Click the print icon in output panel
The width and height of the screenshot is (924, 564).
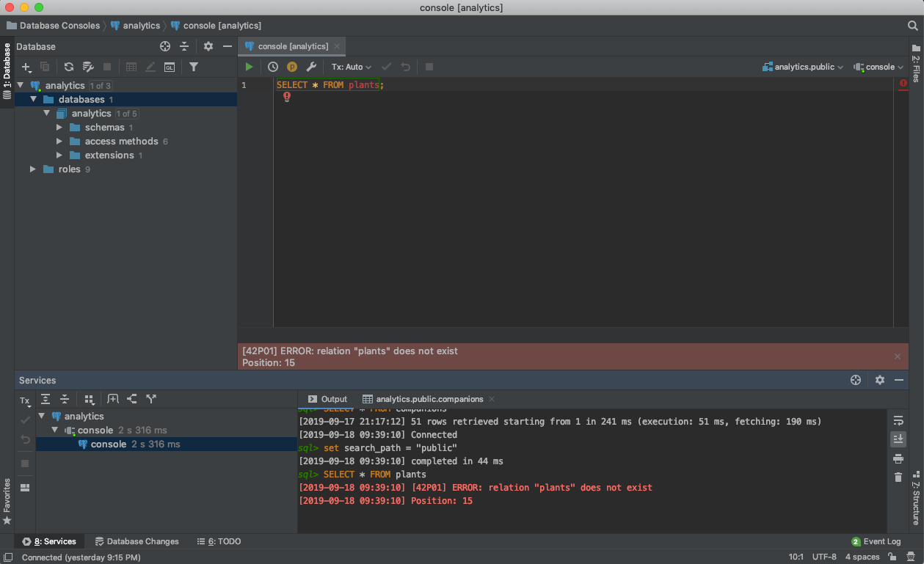898,458
